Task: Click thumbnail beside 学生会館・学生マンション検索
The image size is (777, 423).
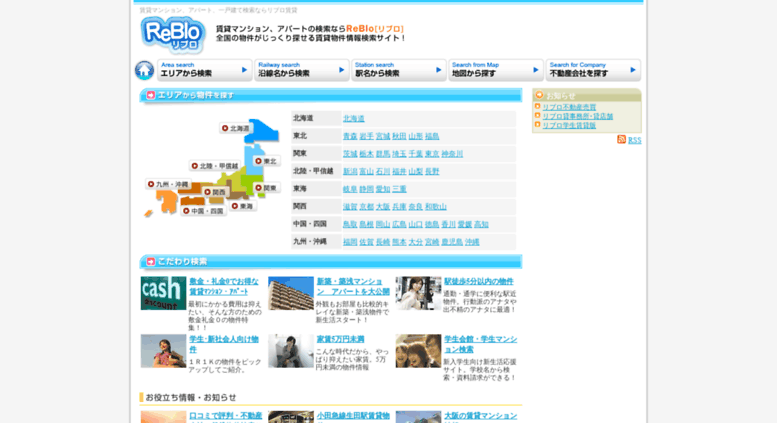Action: [418, 351]
